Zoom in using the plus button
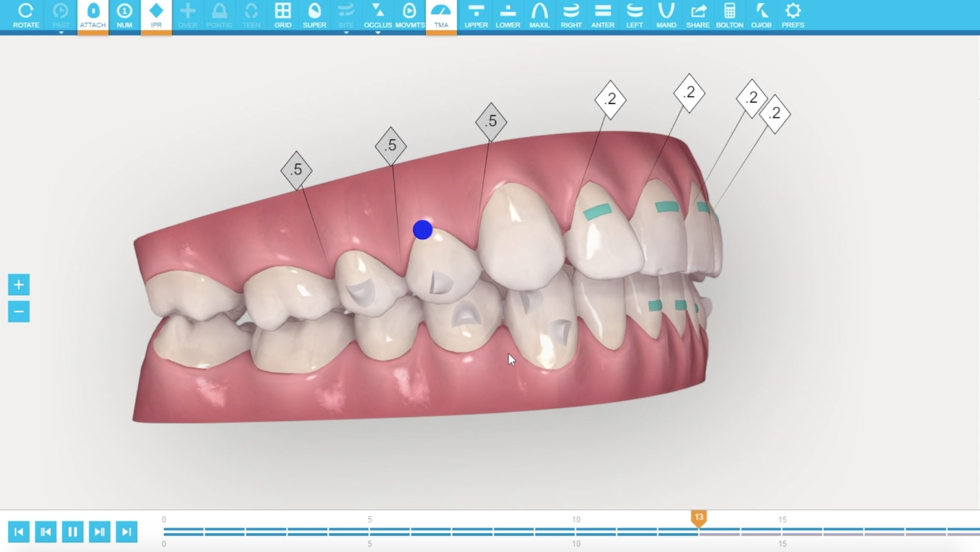 click(x=19, y=284)
